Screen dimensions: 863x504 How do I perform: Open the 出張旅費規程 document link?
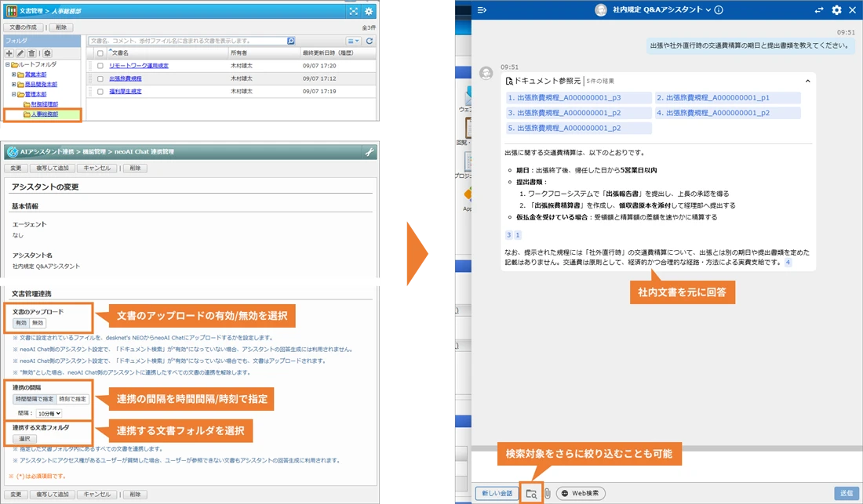pos(125,78)
